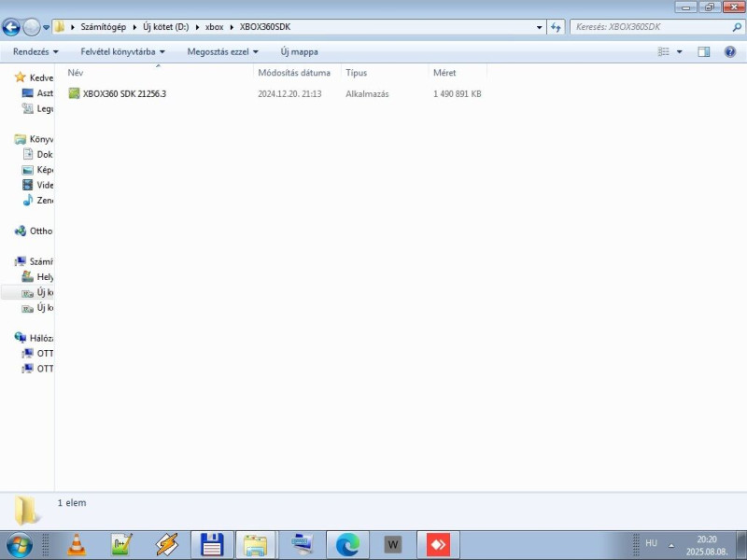Open Zene library in sidebar
This screenshot has width=747, height=560.
pos(37,200)
